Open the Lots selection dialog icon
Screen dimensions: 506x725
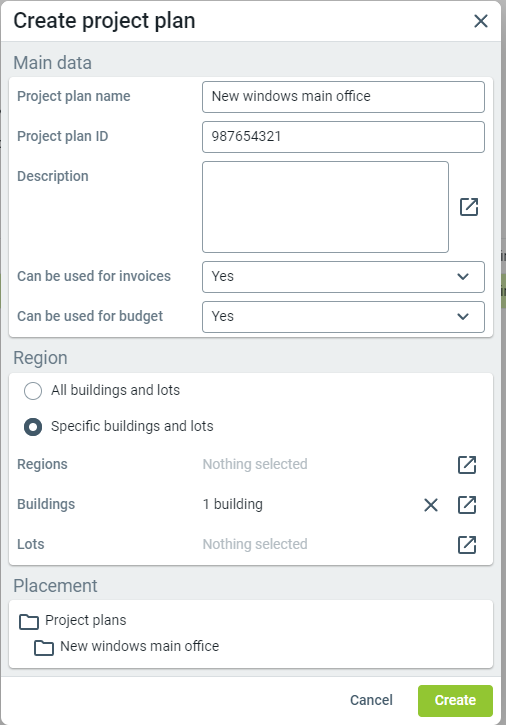467,544
